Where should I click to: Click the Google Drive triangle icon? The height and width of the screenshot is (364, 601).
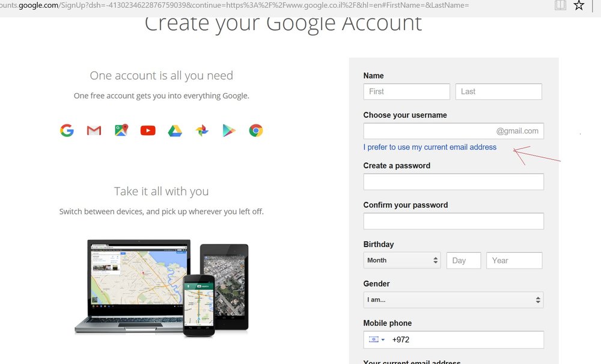[175, 131]
